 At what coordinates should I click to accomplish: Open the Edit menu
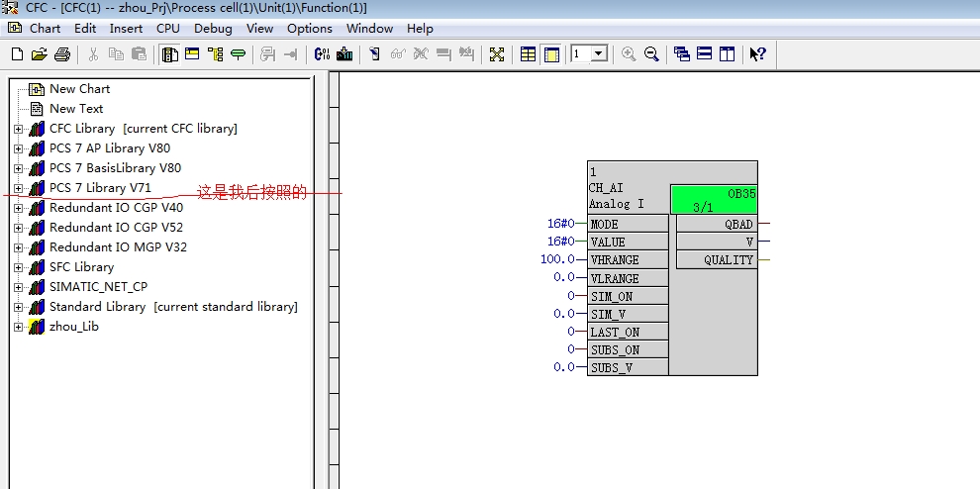[85, 28]
